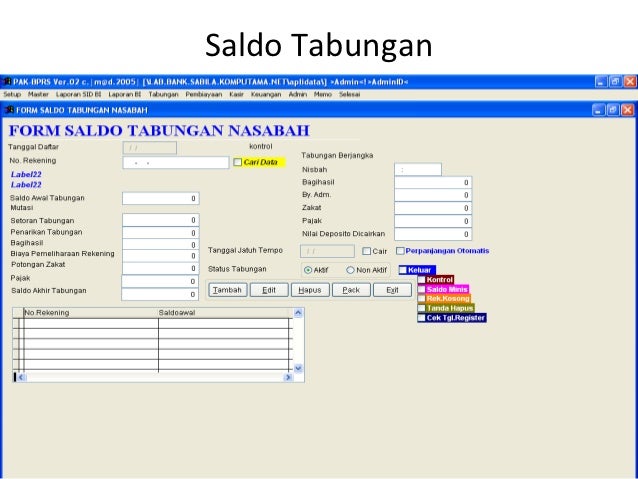This screenshot has width=638, height=479.
Task: Select the Aktif radio button
Action: (308, 270)
